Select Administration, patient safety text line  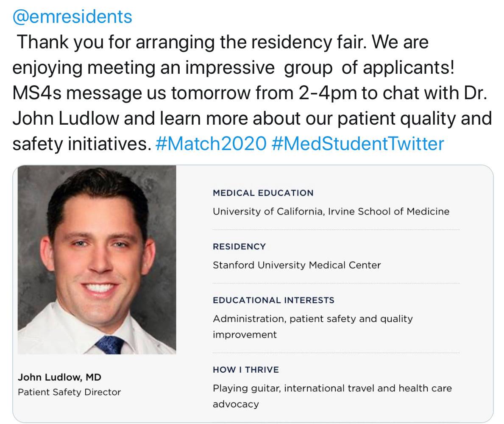[313, 318]
